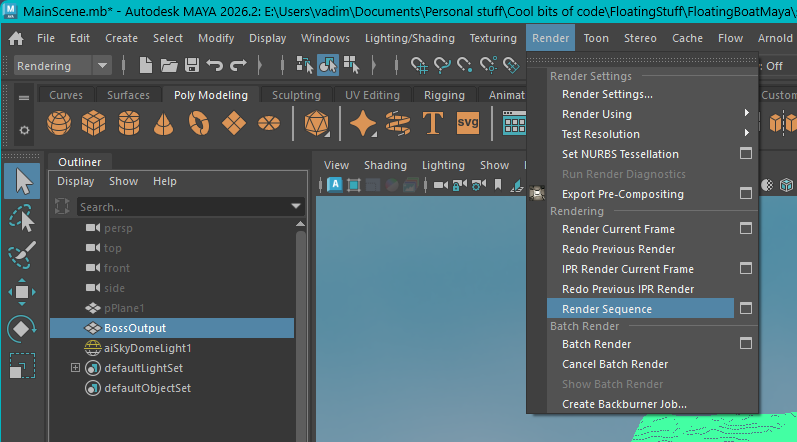Choose Render Settings... from Render menu
Screen dimensions: 797x442
click(x=607, y=94)
